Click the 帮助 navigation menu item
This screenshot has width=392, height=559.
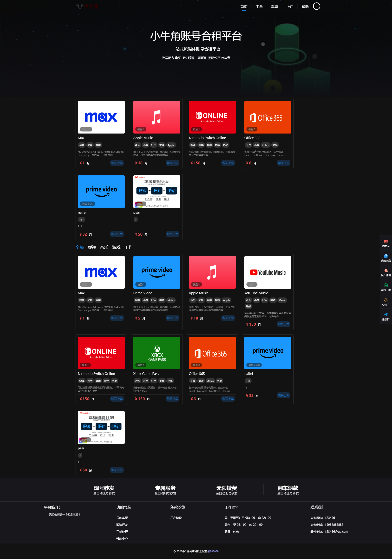305,6
